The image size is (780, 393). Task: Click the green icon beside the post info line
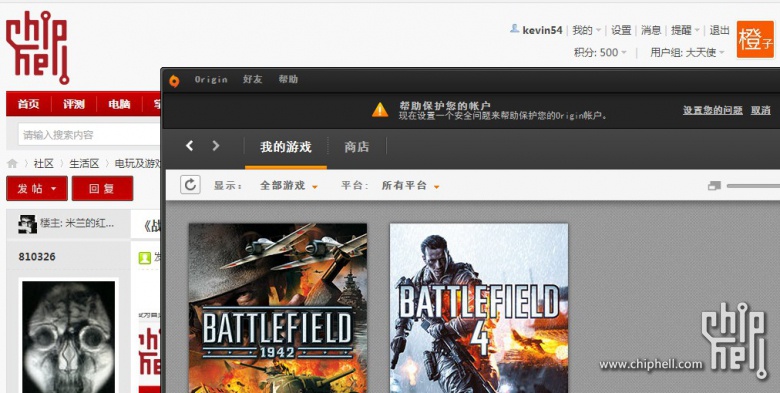[x=145, y=258]
